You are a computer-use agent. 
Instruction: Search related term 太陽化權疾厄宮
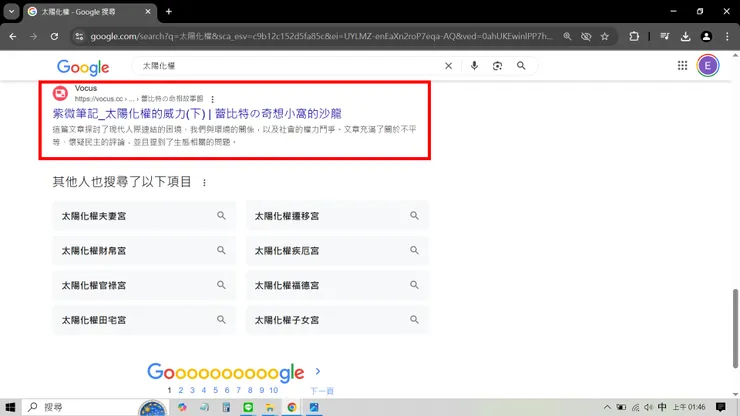337,251
